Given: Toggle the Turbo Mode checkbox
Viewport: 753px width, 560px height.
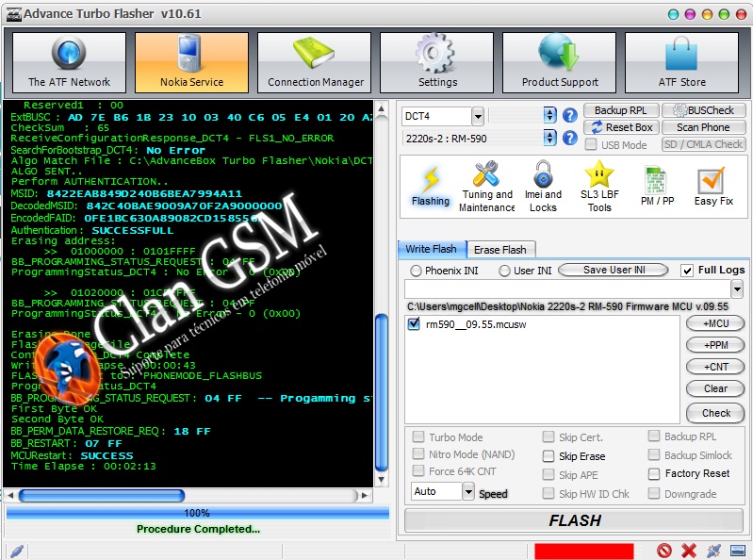Looking at the screenshot, I should pos(418,436).
